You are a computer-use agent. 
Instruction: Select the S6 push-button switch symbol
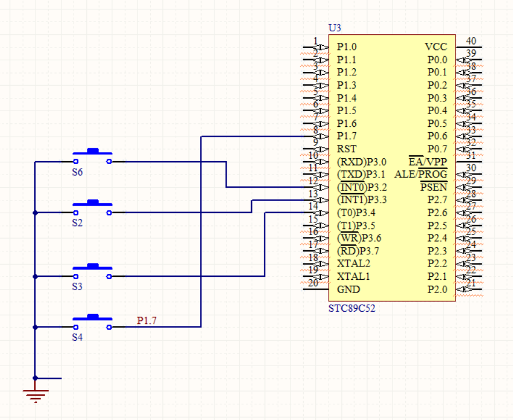(x=92, y=156)
